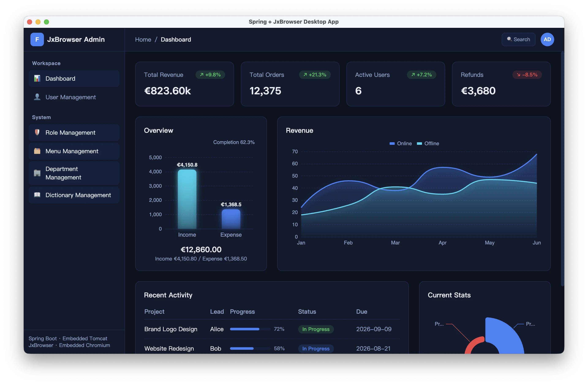Click the -8.5% Refunds badge
Viewport: 588px width, 385px height.
pos(527,75)
